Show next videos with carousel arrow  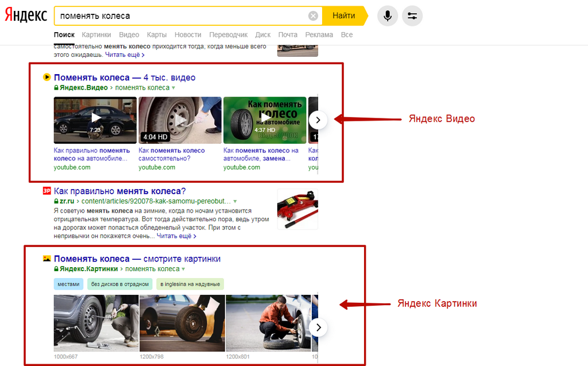click(318, 120)
